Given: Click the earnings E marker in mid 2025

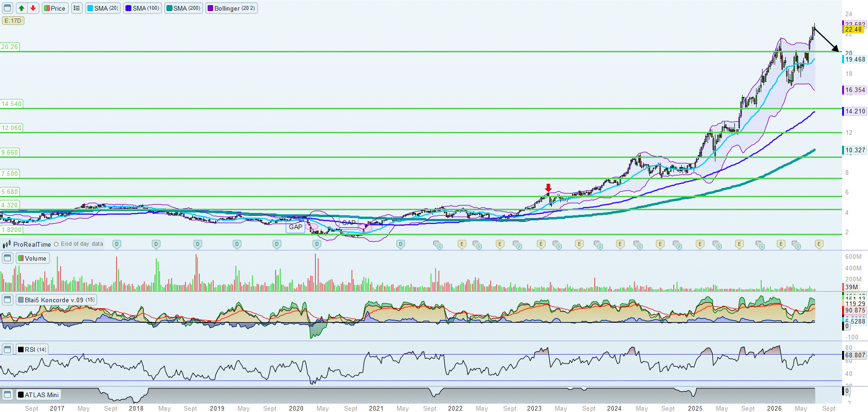Looking at the screenshot, I should 739,244.
